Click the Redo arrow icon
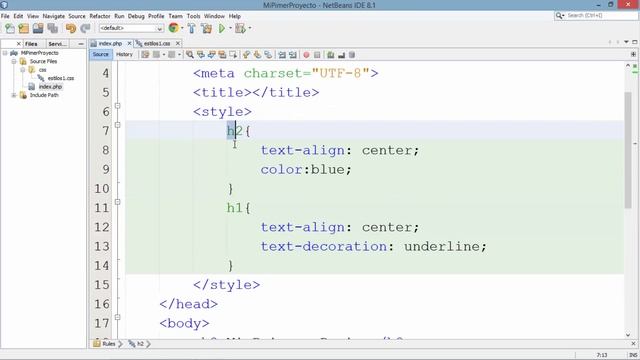 pos(85,28)
